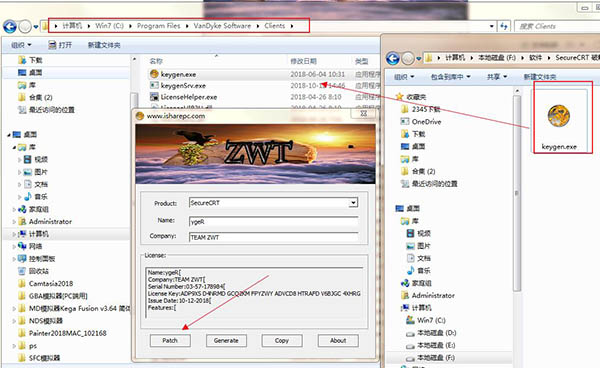Click the Name input field with ygeR

[274, 221]
